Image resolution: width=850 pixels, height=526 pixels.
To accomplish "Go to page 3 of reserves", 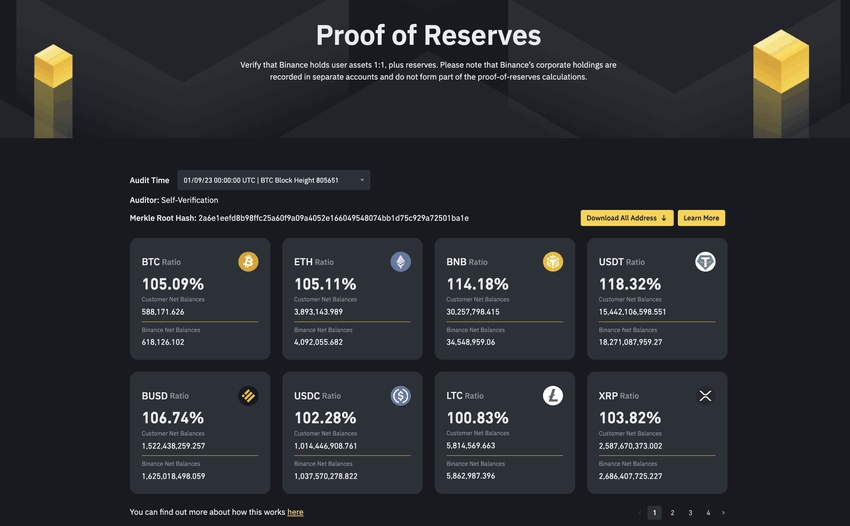I will coord(690,513).
